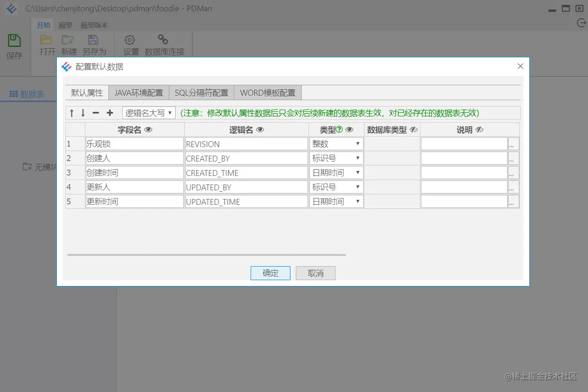Remove a field with the minus icon
Image resolution: width=588 pixels, height=392 pixels.
96,113
